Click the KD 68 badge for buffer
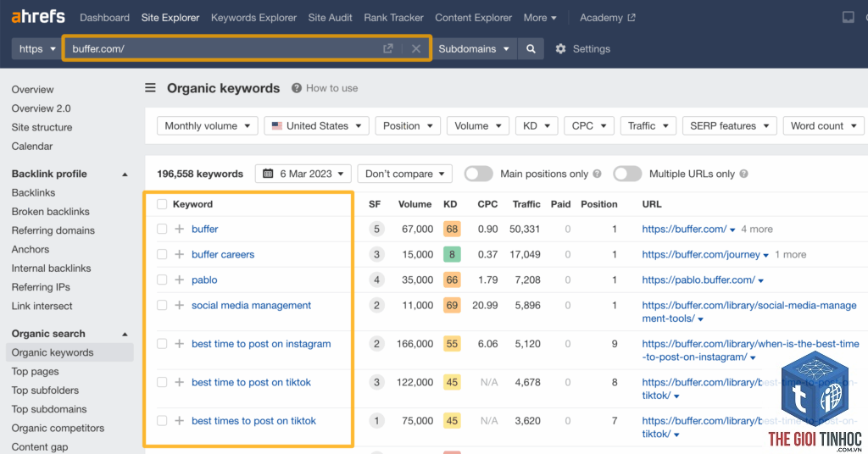This screenshot has height=454, width=868. click(452, 229)
